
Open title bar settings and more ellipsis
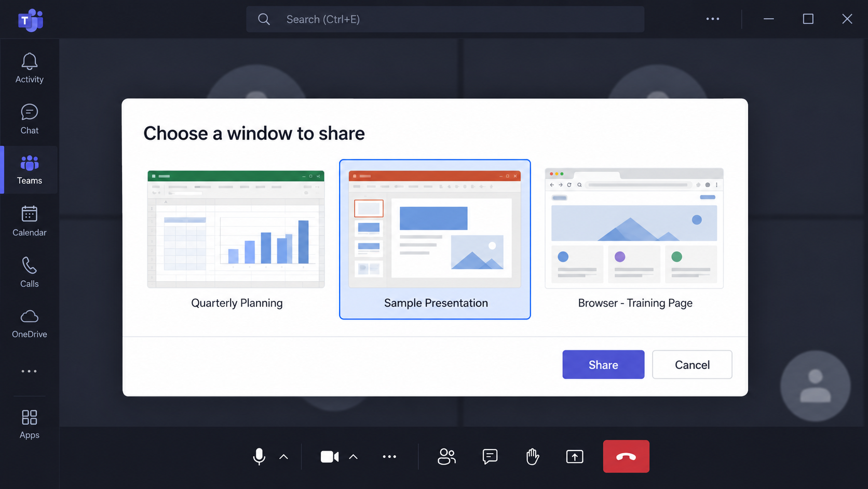(x=713, y=19)
